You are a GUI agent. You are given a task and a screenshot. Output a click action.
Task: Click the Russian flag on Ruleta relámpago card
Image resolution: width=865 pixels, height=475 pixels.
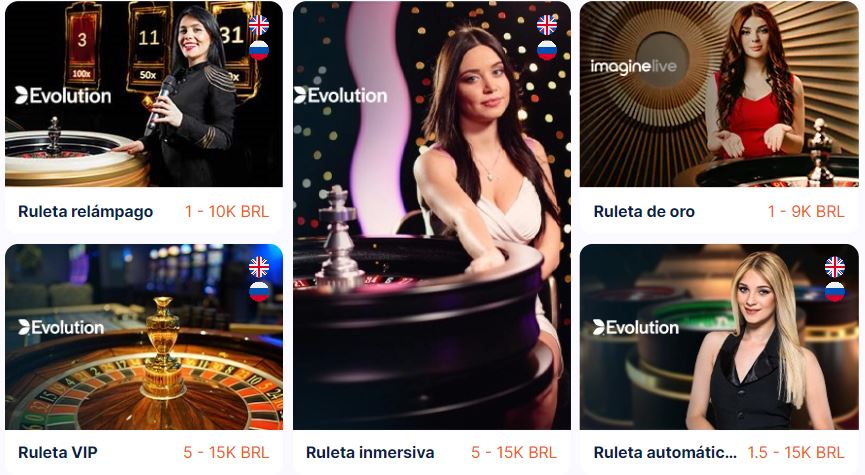259,50
